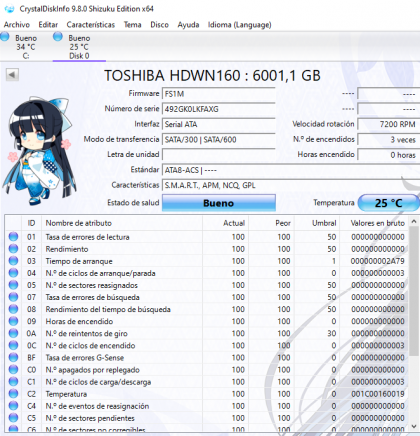Open the Ayuda menu
This screenshot has height=436, width=420.
point(188,25)
